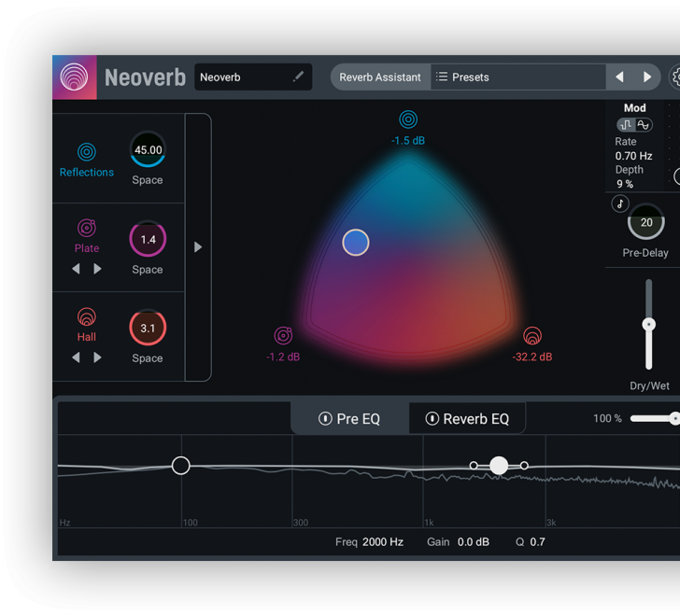Toggle Pre EQ power button
The height and width of the screenshot is (616, 680).
(325, 418)
